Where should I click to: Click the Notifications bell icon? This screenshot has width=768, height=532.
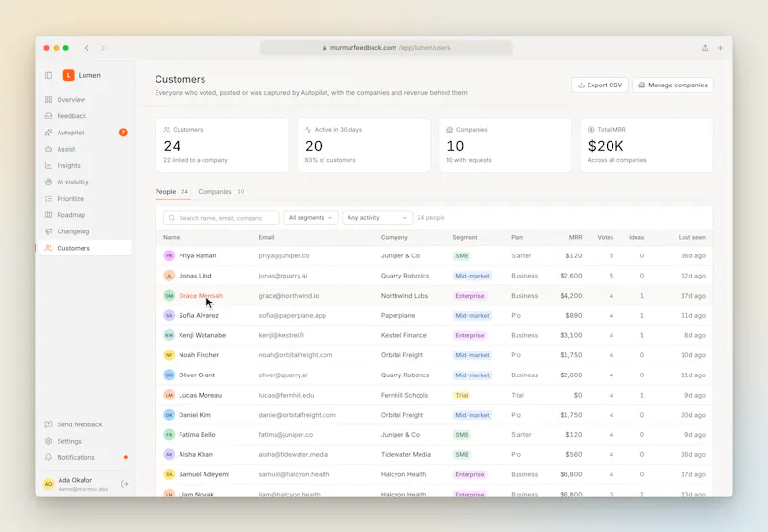click(x=49, y=457)
